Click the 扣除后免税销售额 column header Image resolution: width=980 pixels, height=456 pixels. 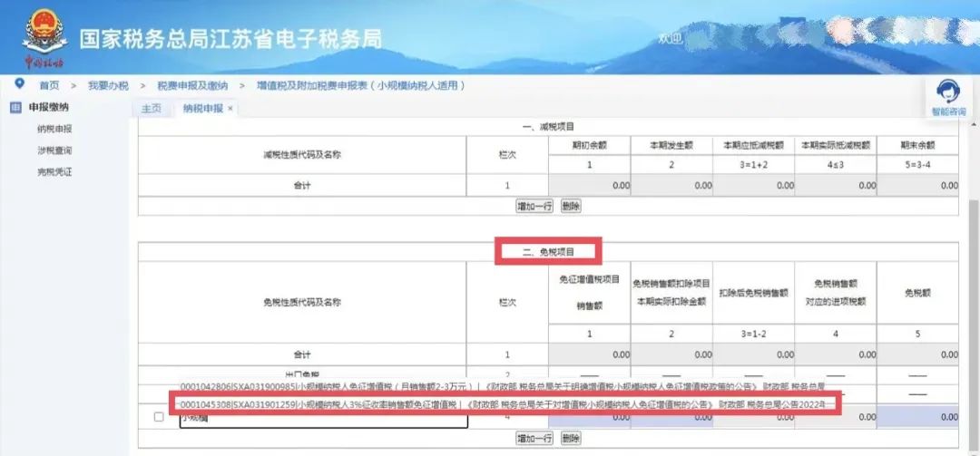(753, 292)
